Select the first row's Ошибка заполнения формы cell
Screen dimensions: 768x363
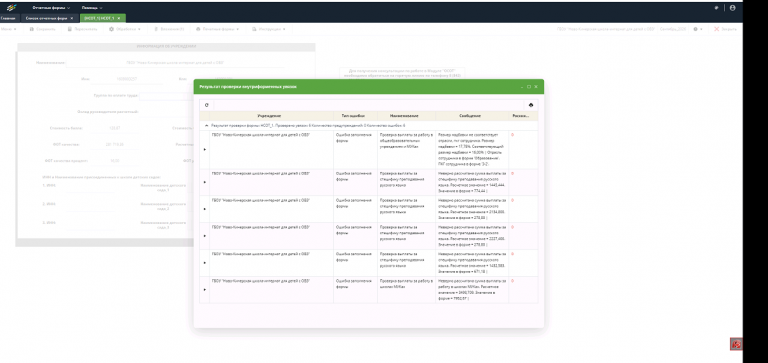(x=356, y=149)
